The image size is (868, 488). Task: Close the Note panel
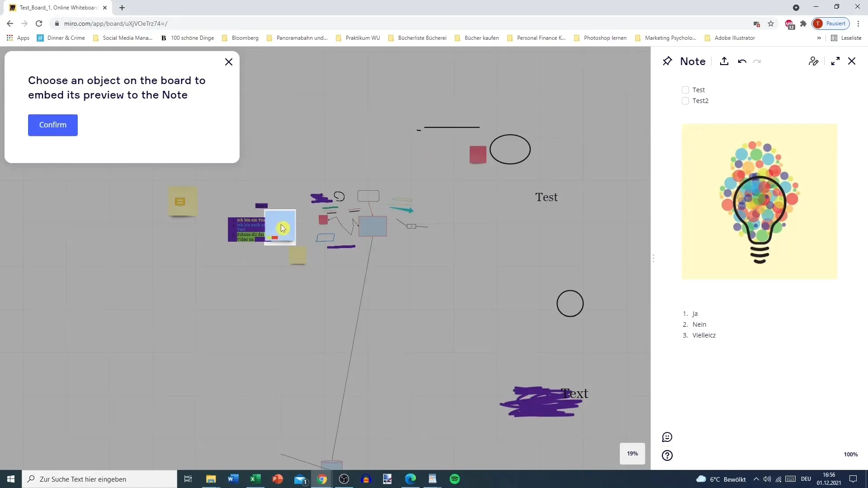852,61
